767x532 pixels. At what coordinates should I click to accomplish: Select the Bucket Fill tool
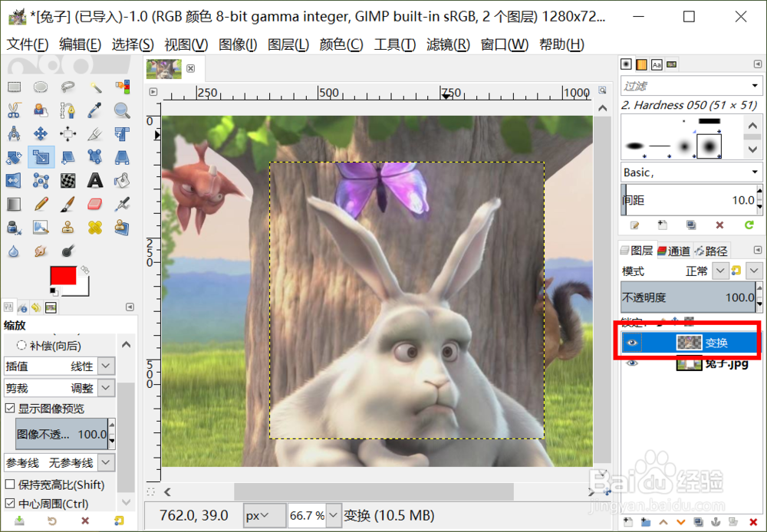click(122, 180)
